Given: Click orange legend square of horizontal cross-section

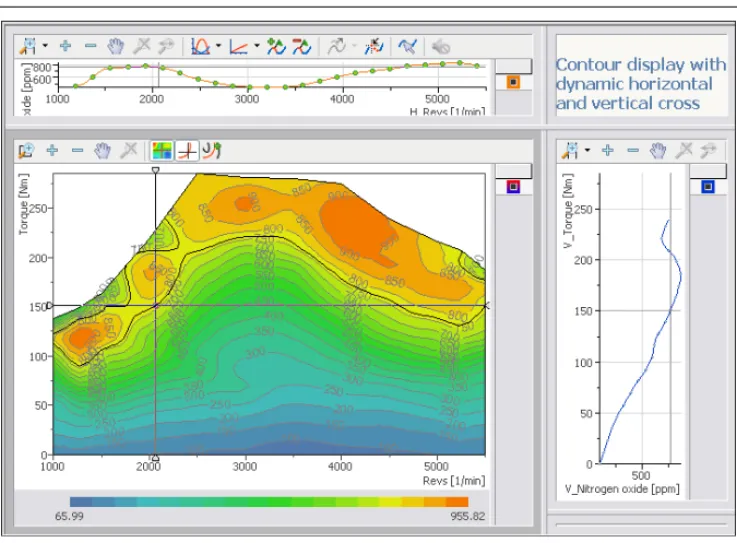Looking at the screenshot, I should [x=513, y=83].
